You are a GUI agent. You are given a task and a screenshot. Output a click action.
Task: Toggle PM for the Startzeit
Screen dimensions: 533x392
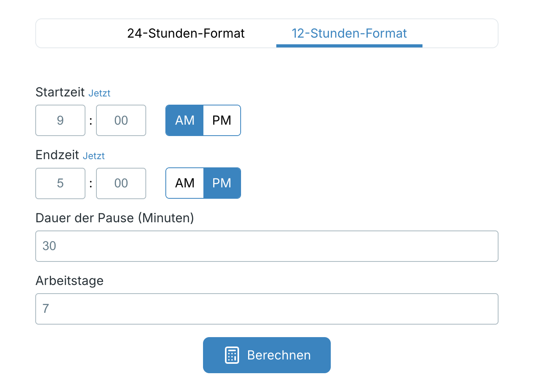click(222, 120)
